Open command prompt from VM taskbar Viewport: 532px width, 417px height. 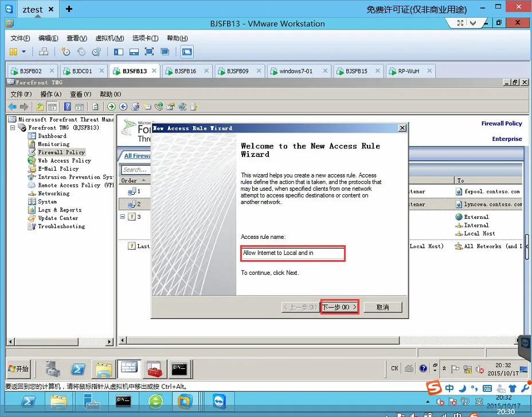(x=179, y=369)
